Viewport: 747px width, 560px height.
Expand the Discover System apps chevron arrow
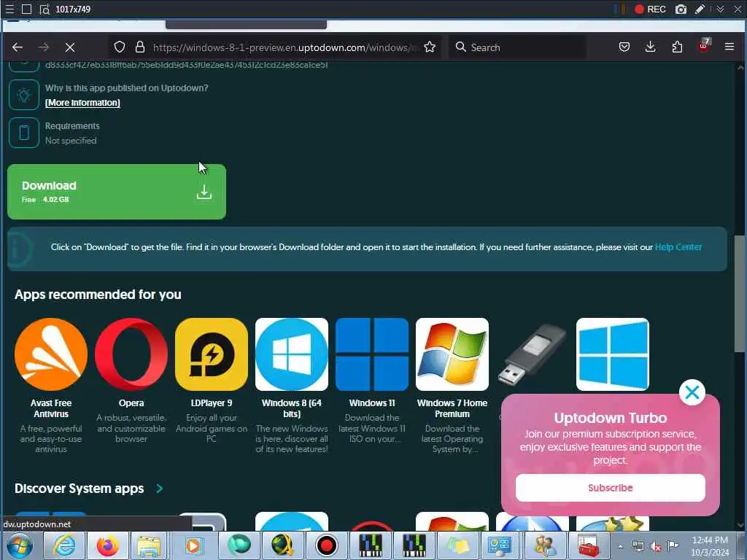[160, 489]
